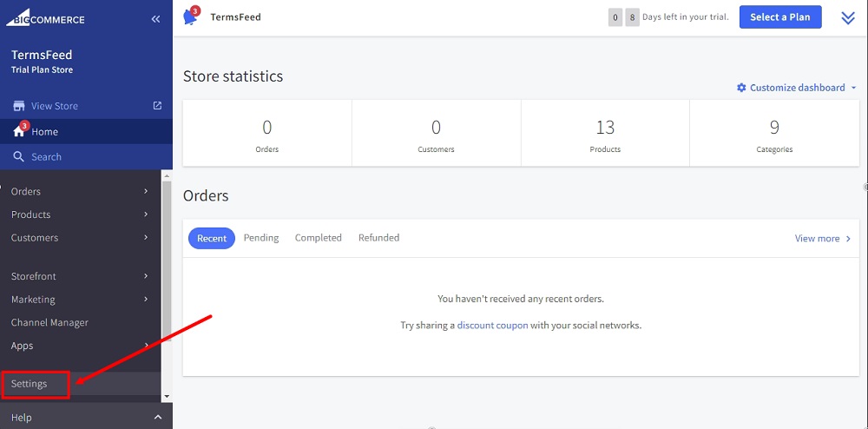
Task: Click View Store link
Action: pyautogui.click(x=55, y=106)
